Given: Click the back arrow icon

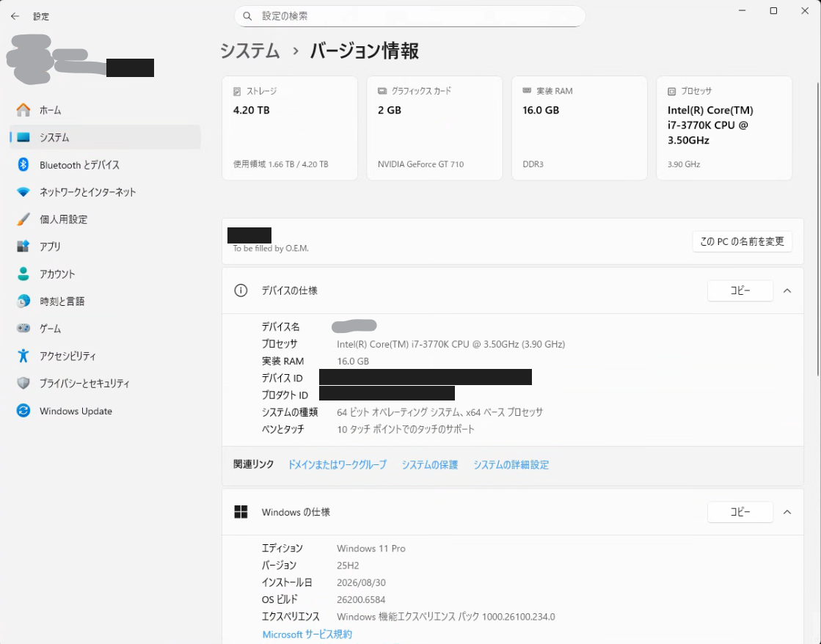Looking at the screenshot, I should tap(15, 16).
